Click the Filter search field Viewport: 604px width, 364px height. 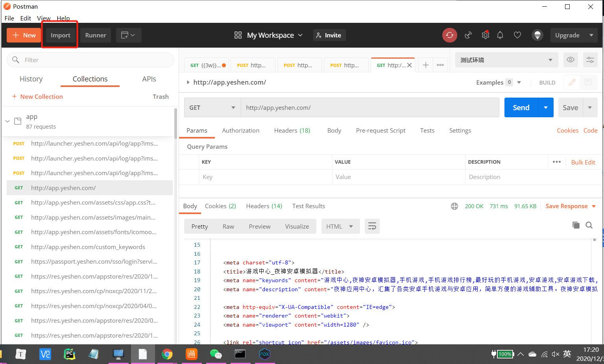point(90,60)
